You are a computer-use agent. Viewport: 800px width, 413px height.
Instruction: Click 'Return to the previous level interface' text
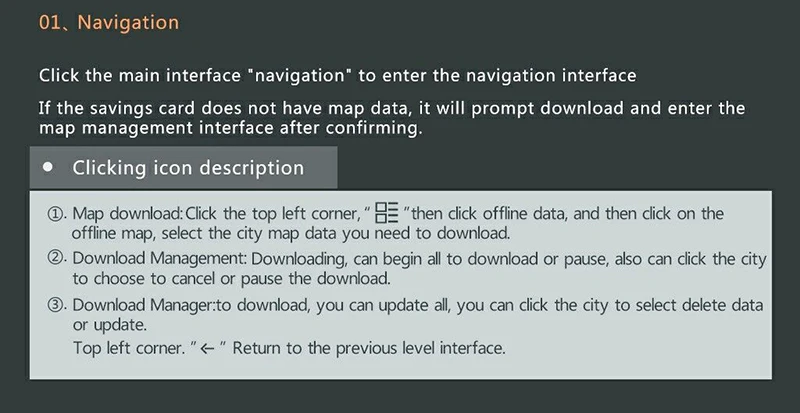click(369, 349)
